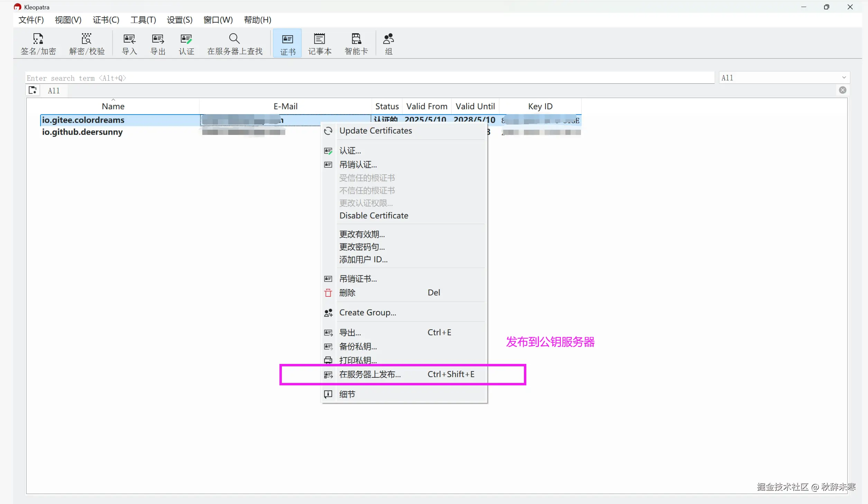This screenshot has height=504, width=868.
Task: Click the new tab icon beside All
Action: 33,90
